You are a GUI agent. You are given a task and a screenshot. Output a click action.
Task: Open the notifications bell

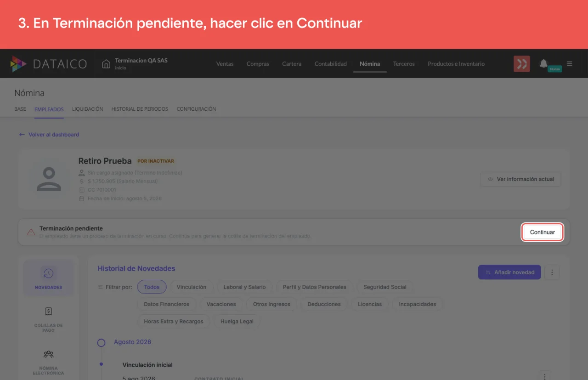pyautogui.click(x=543, y=63)
